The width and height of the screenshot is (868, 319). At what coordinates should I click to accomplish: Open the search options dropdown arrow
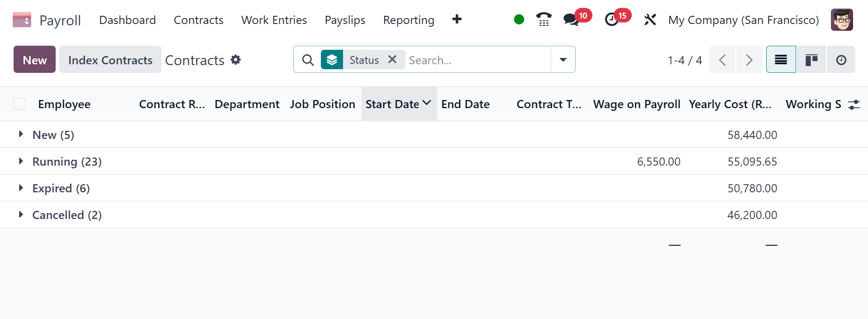pyautogui.click(x=563, y=60)
